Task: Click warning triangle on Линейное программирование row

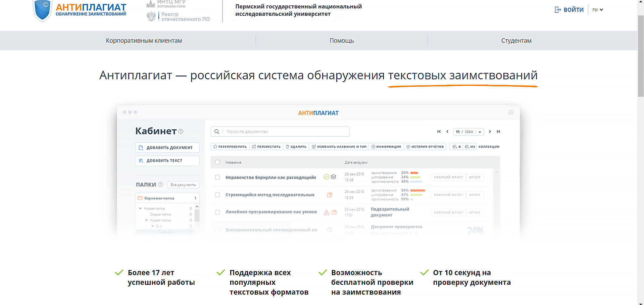Action: (326, 212)
